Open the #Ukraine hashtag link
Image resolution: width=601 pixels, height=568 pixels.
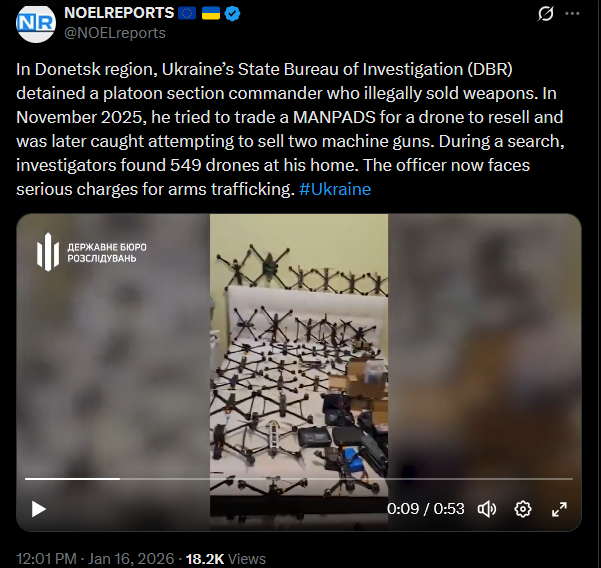335,189
